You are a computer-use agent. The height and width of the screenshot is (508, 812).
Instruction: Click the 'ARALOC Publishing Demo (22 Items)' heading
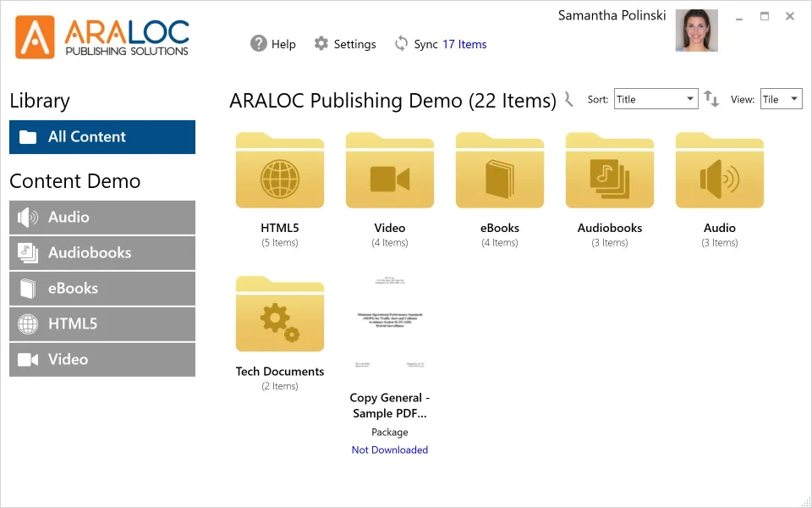pyautogui.click(x=392, y=101)
